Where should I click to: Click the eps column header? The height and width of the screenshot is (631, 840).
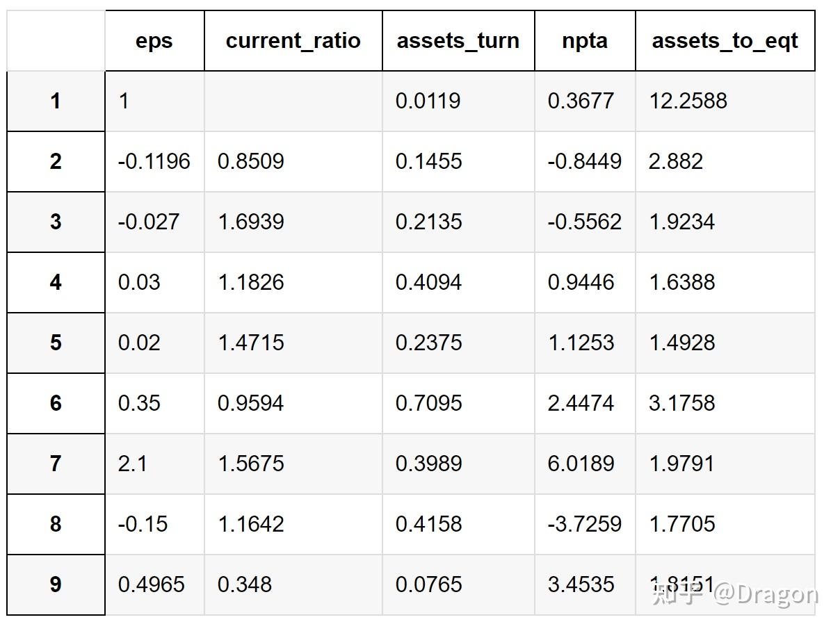(x=154, y=41)
